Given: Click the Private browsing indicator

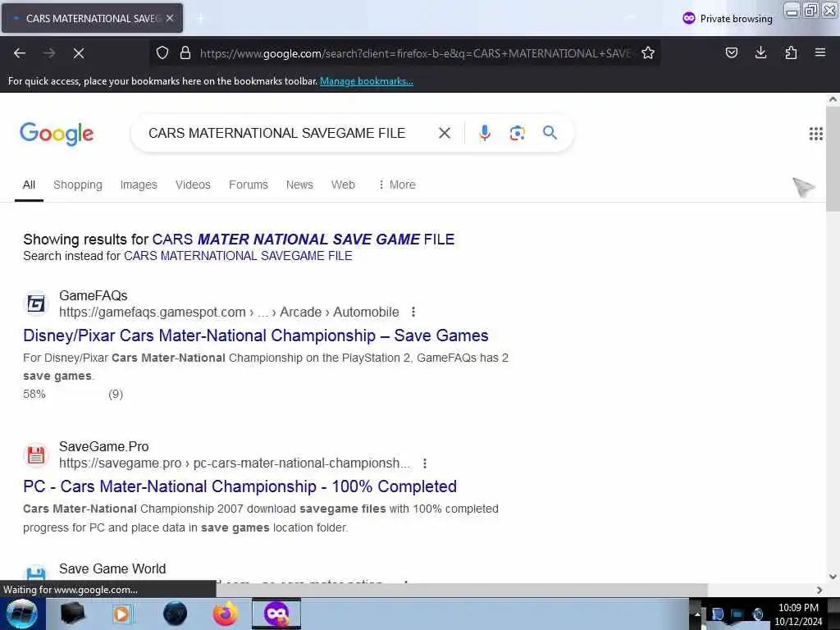Looking at the screenshot, I should pos(728,19).
